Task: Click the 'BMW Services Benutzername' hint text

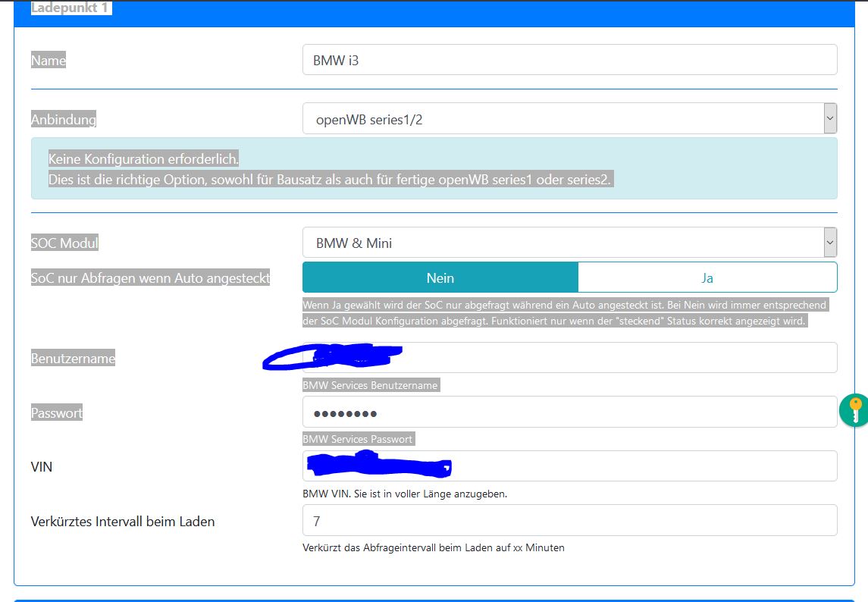Action: tap(371, 385)
